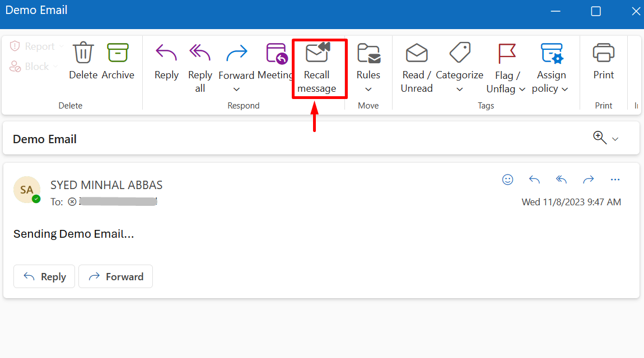Archive the Demo Email message

[118, 53]
